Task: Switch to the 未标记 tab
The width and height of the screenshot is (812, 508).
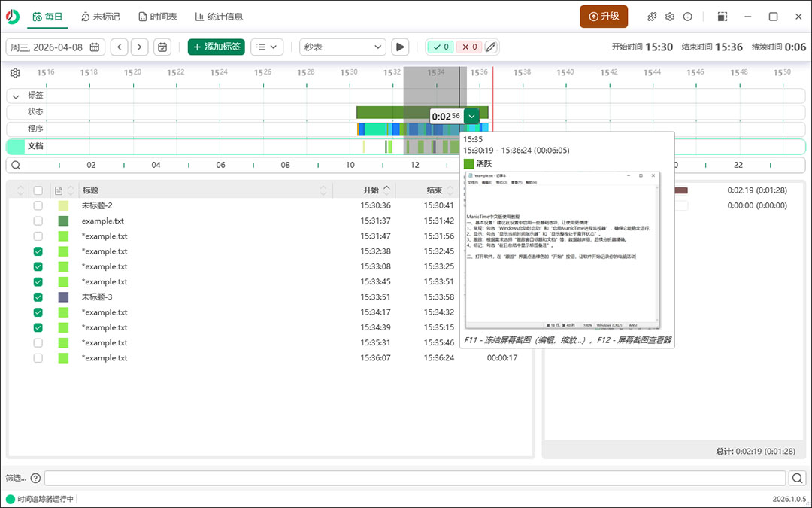Action: 101,17
